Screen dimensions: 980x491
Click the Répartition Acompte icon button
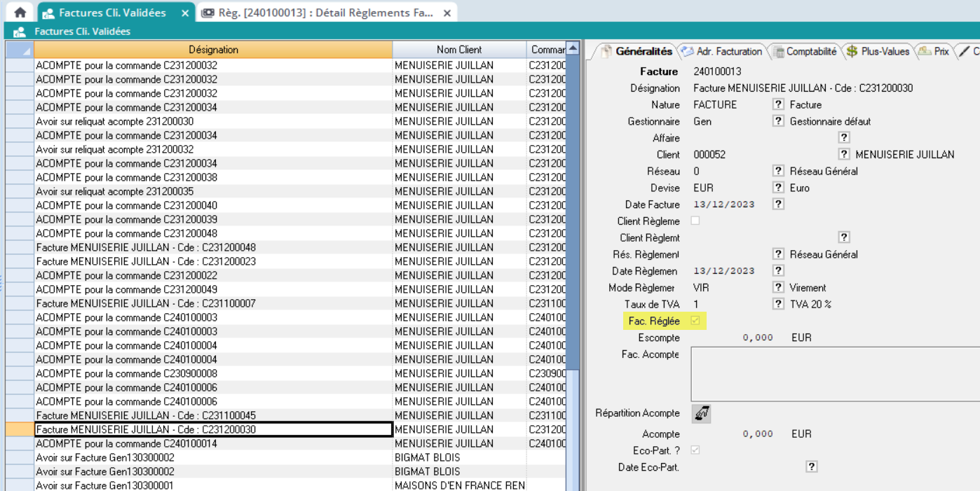pos(701,414)
